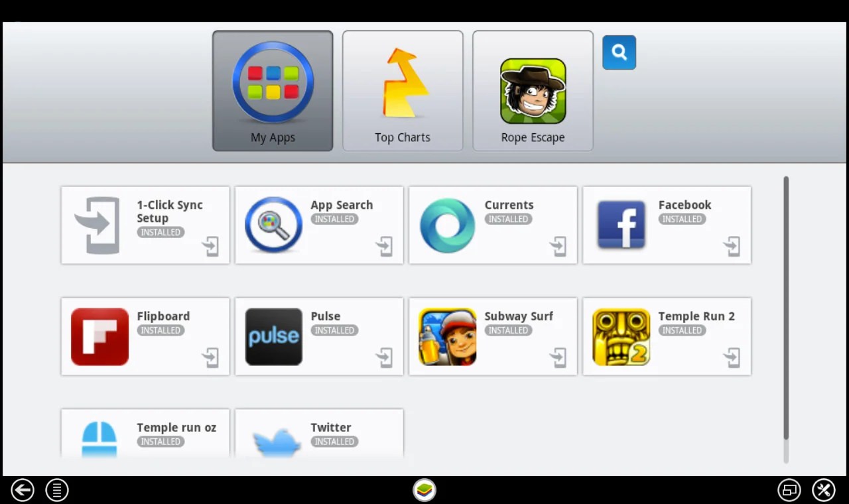Screen dimensions: 849x504
Task: Launch the Currents app icon
Action: (447, 225)
